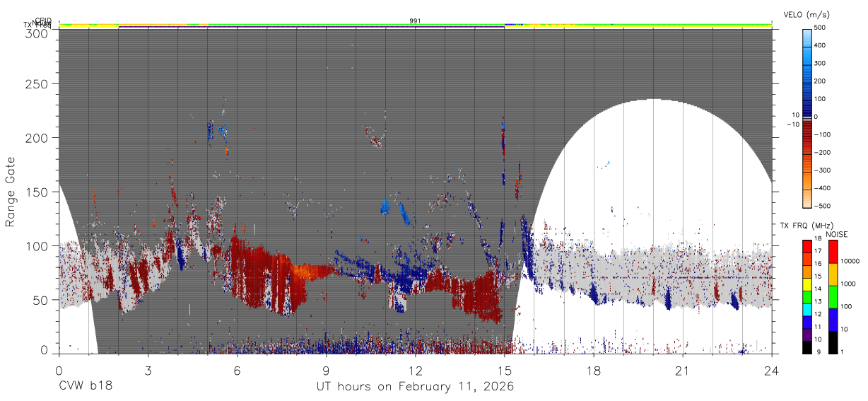
Task: Click the '50' tick label on Range Gate axis
Action: [41, 300]
